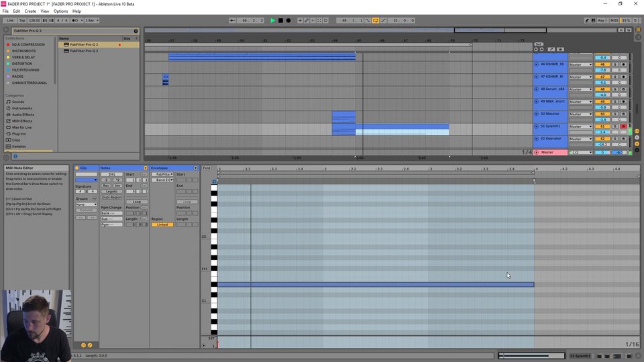Select second FabFilter Pro-Q 3 browser result
Screen dimensions: 644x362
pos(84,51)
